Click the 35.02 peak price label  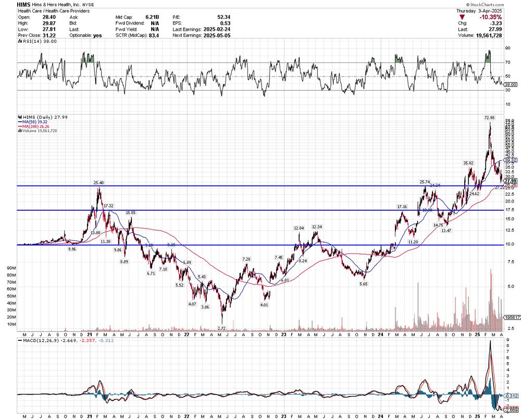point(468,163)
